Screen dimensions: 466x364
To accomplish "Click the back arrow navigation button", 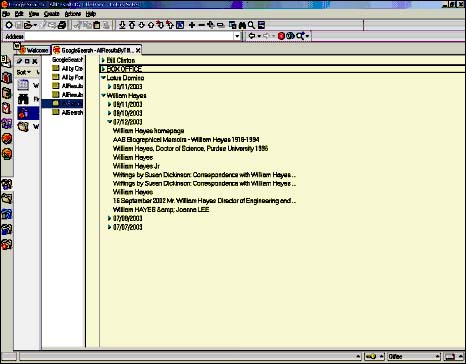I will 252,36.
